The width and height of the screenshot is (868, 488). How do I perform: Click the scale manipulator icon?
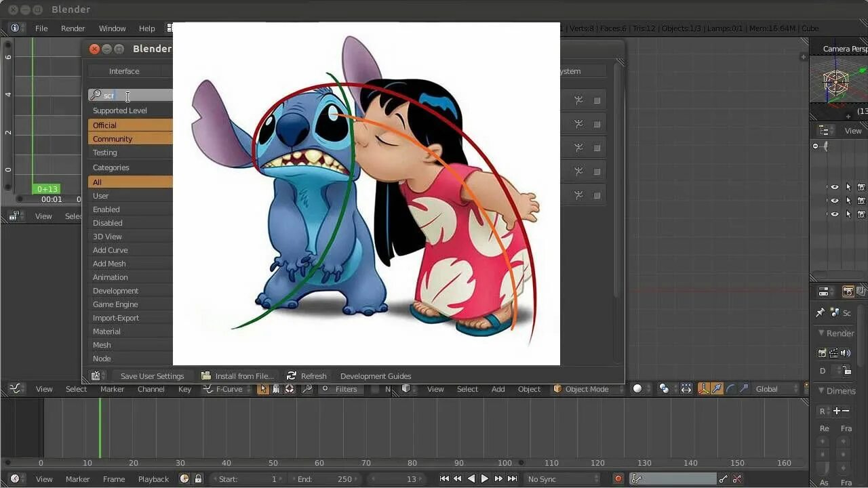(x=744, y=389)
